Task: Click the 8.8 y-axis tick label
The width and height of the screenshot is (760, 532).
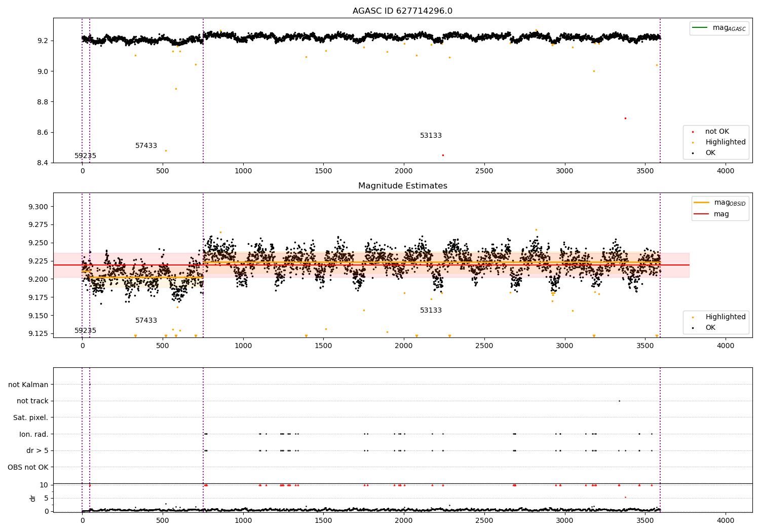Action: (x=42, y=102)
